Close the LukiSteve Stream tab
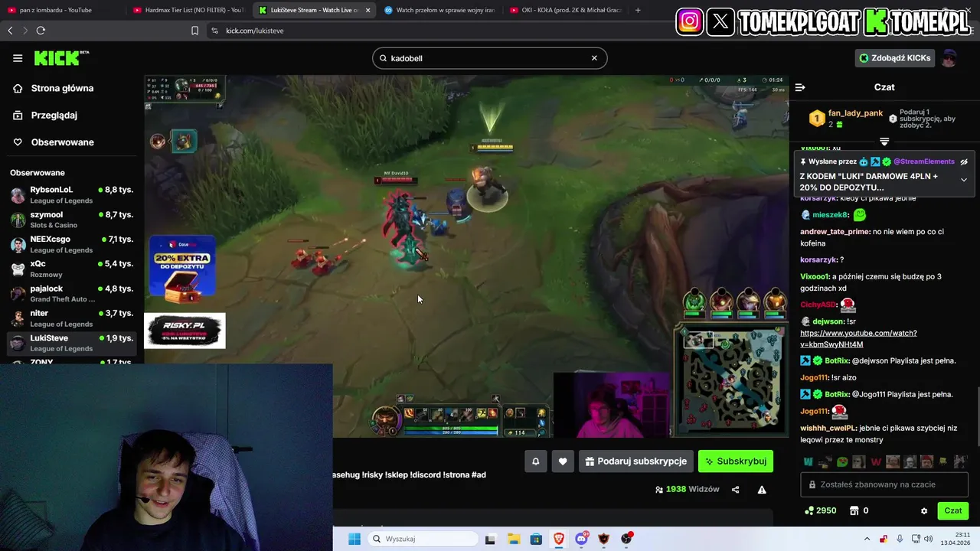This screenshot has width=980, height=551. coord(368,10)
